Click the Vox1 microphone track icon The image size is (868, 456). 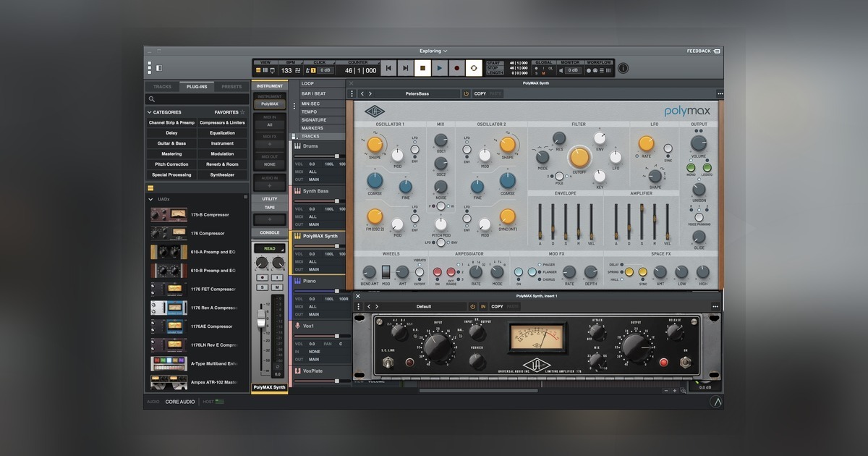click(x=297, y=326)
